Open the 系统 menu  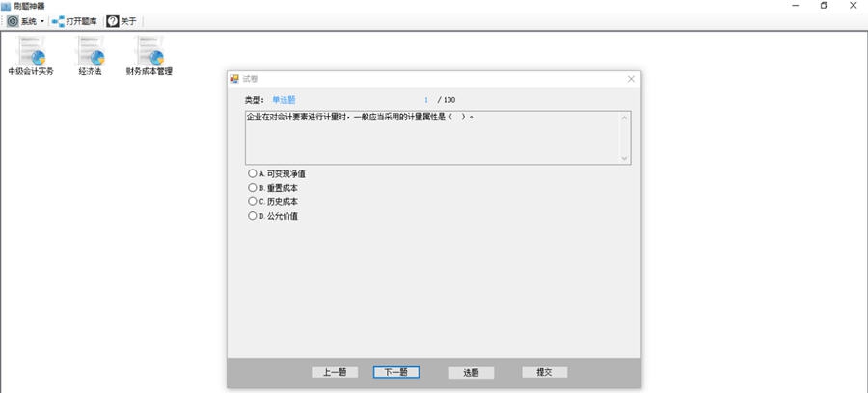click(x=28, y=21)
